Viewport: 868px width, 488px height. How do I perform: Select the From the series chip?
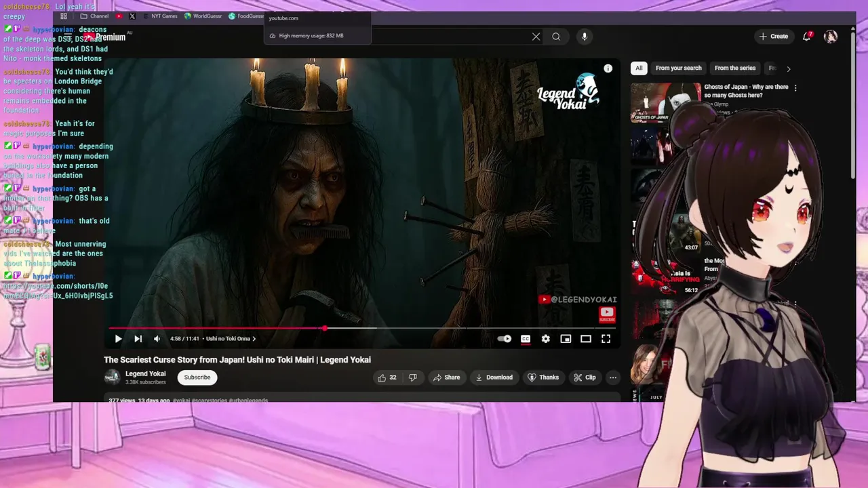735,68
